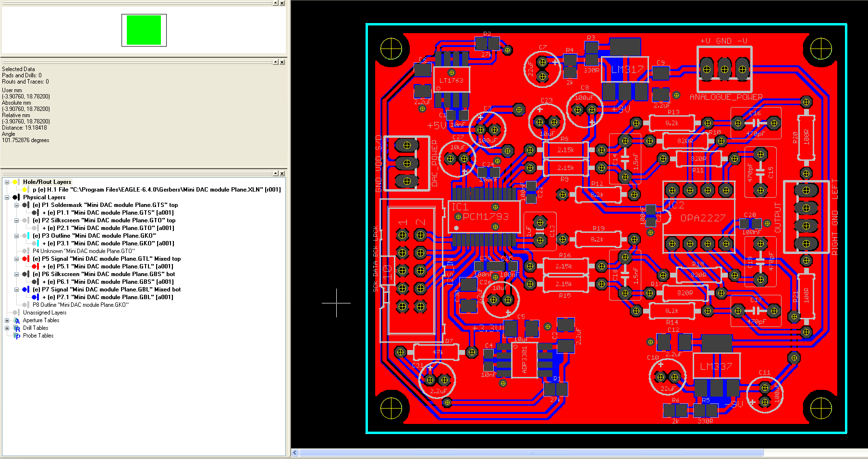Click the dark color bar of P1.1 GTS
This screenshot has height=459, width=868.
click(38, 213)
